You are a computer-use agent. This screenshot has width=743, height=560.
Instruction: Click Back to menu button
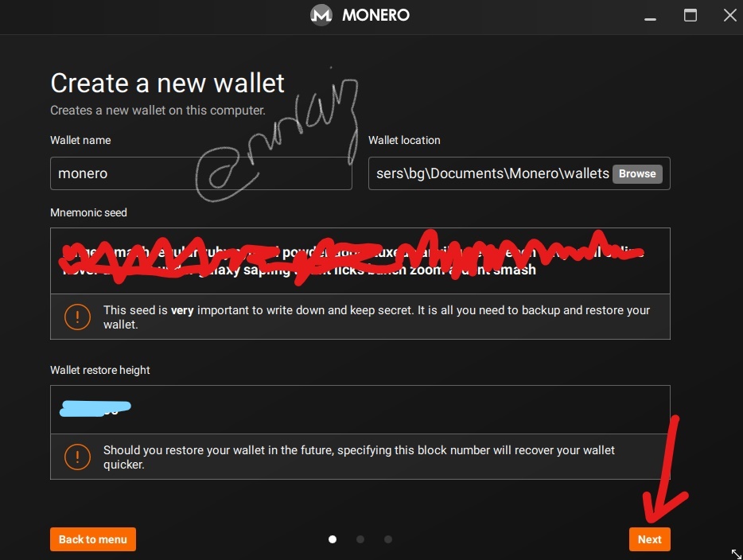[93, 539]
